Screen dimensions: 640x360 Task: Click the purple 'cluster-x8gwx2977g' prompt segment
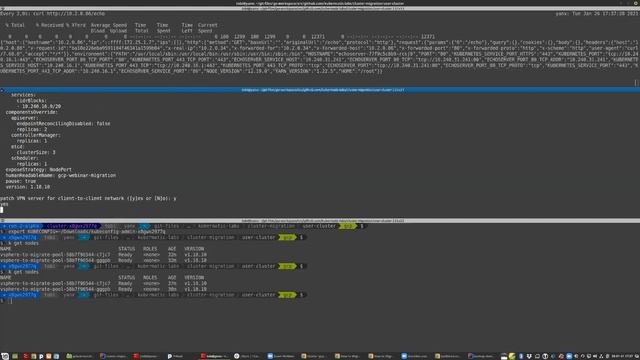point(71,226)
